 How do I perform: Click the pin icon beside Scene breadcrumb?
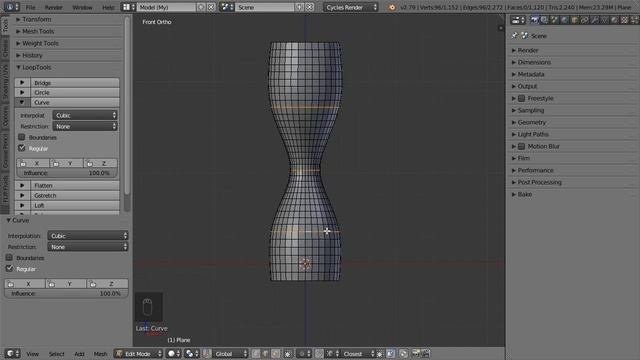[x=514, y=36]
